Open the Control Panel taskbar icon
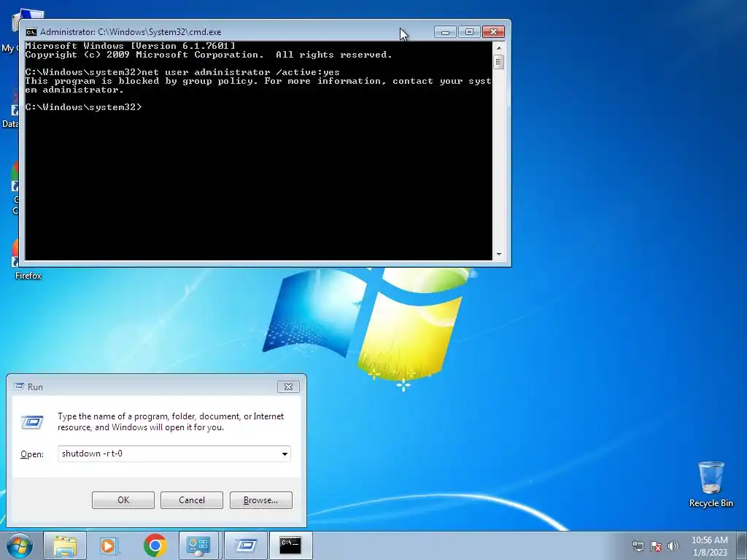The width and height of the screenshot is (747, 560). click(198, 545)
